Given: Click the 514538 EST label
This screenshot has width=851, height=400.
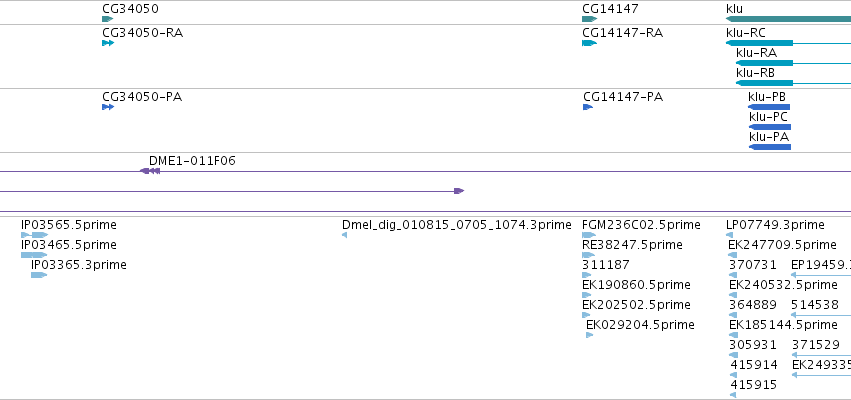Looking at the screenshot, I should [x=815, y=305].
